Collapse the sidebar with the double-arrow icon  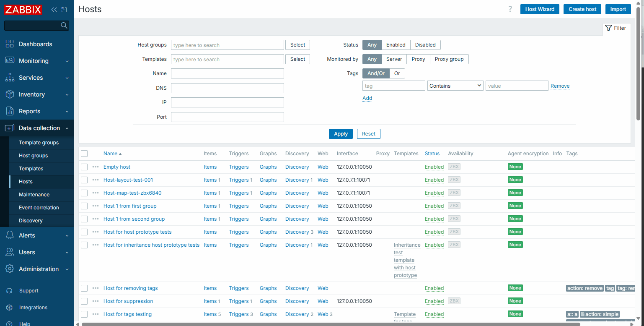point(54,9)
